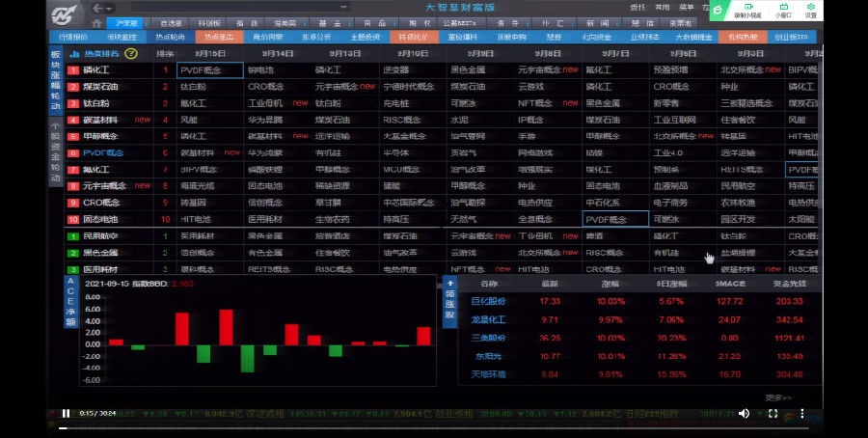The image size is (868, 438).
Task: Open stock 龙星化工
Action: point(488,319)
